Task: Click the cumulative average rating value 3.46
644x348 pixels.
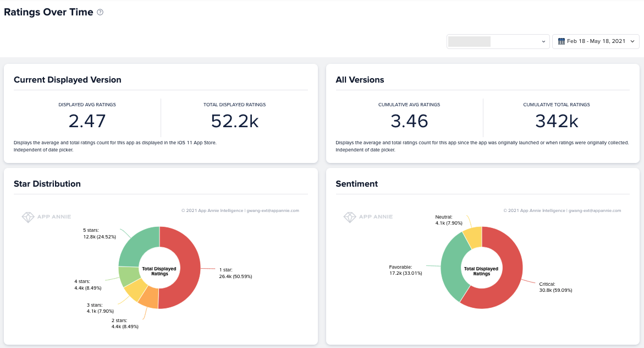Action: 409,121
